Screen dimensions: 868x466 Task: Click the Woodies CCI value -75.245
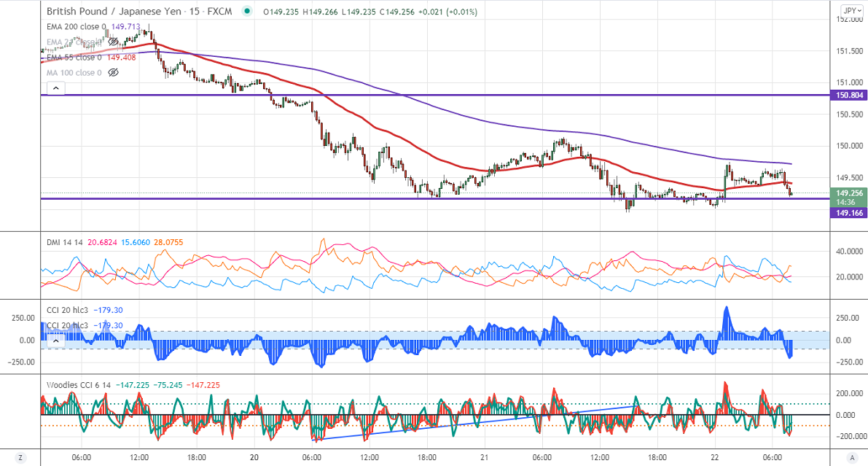click(168, 385)
